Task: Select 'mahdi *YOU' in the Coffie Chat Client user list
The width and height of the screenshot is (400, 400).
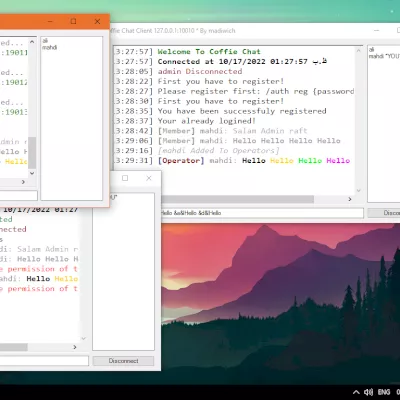Action: [384, 56]
